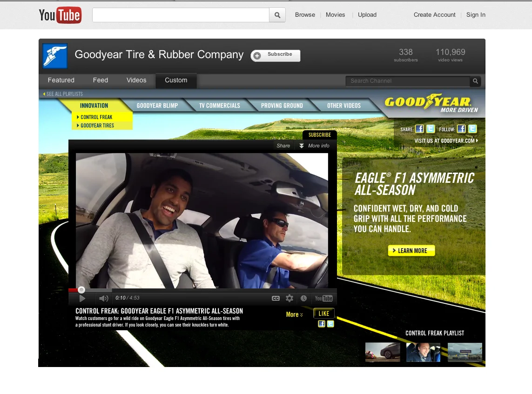Click the Goodyear Tire & Rubber Company title
Image resolution: width=532 pixels, height=394 pixels.
point(159,54)
